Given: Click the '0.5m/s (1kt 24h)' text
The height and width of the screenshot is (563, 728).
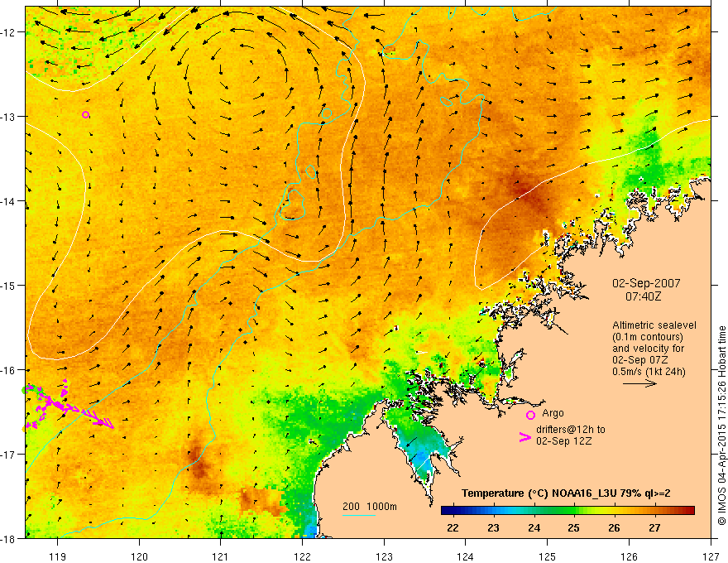Looking at the screenshot, I should pos(649,372).
